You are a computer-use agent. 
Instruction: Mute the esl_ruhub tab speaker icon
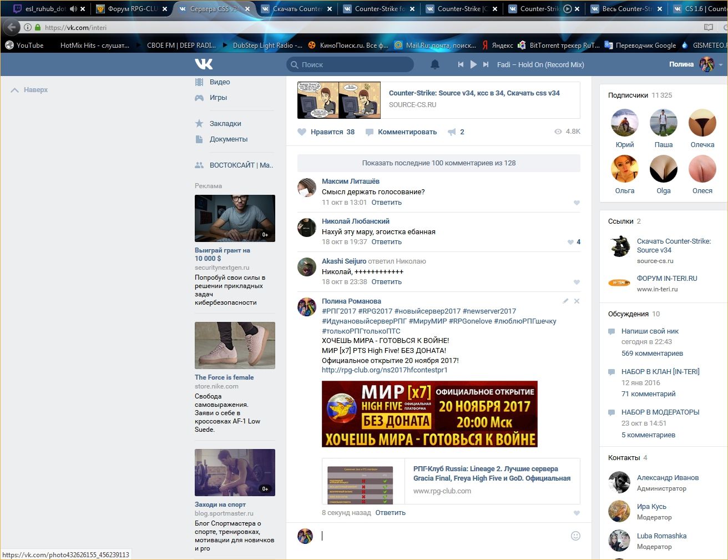click(73, 9)
